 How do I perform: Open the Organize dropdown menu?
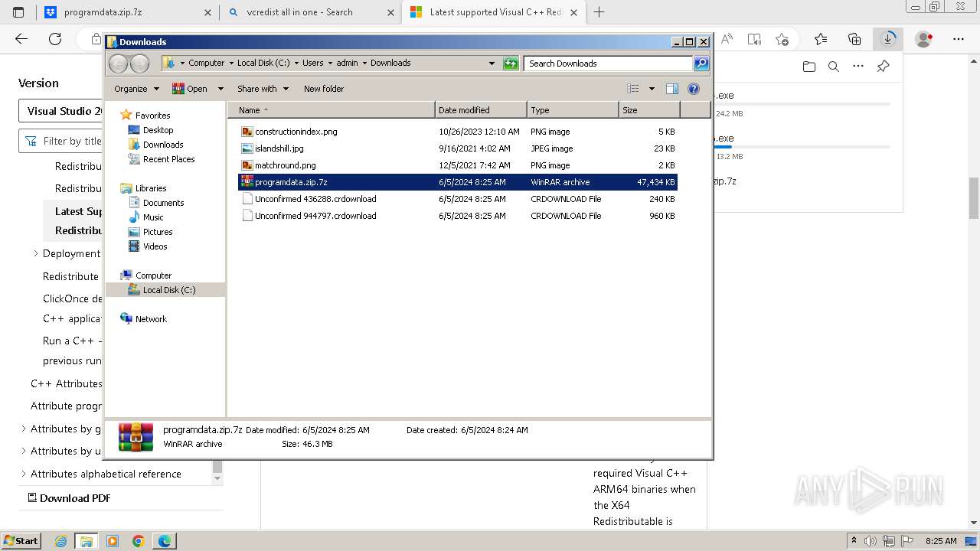point(136,89)
